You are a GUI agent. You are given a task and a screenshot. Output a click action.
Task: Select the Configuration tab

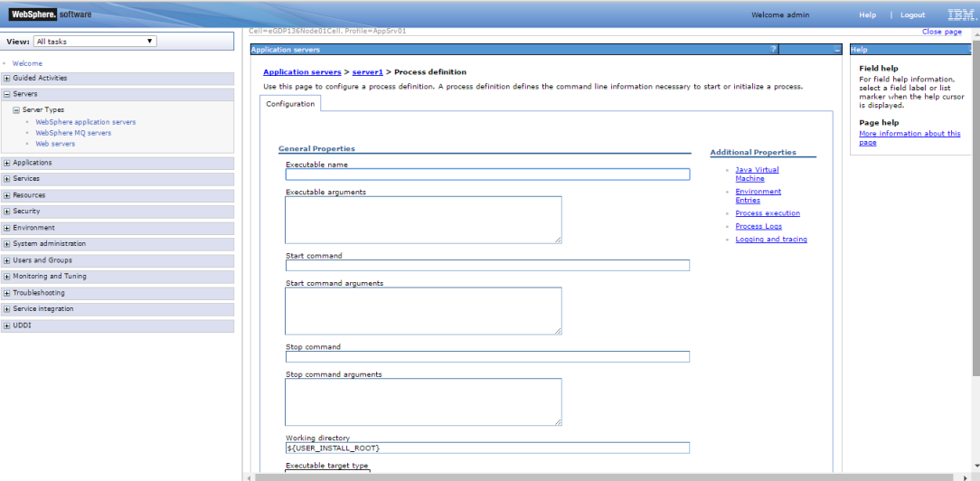coord(290,104)
